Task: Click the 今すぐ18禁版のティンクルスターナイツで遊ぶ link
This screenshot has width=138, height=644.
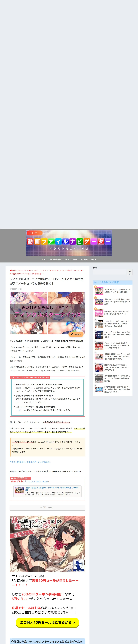Action: point(30,462)
